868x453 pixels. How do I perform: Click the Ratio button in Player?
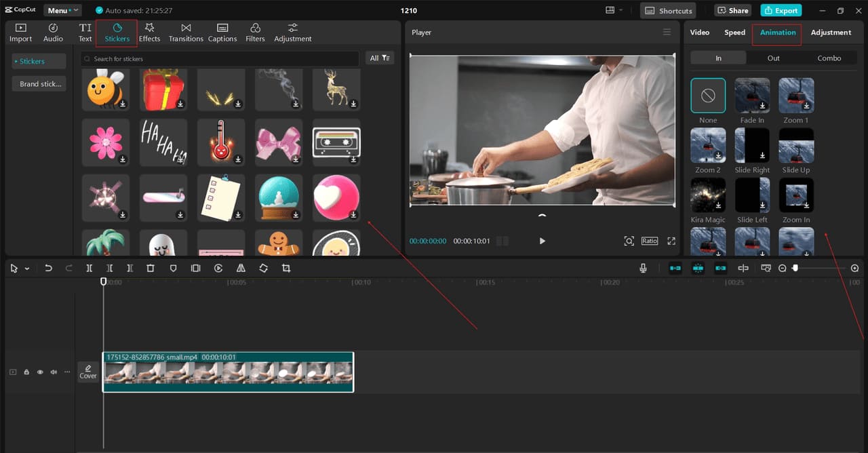(x=649, y=241)
